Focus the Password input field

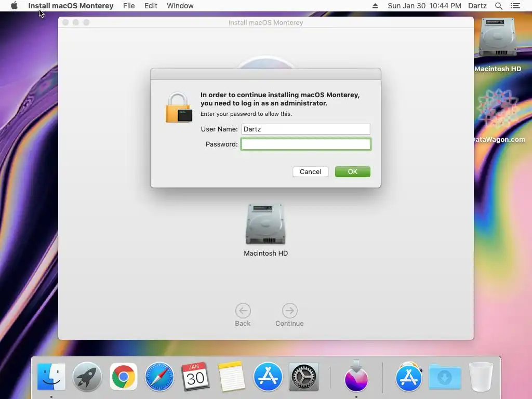click(x=305, y=144)
